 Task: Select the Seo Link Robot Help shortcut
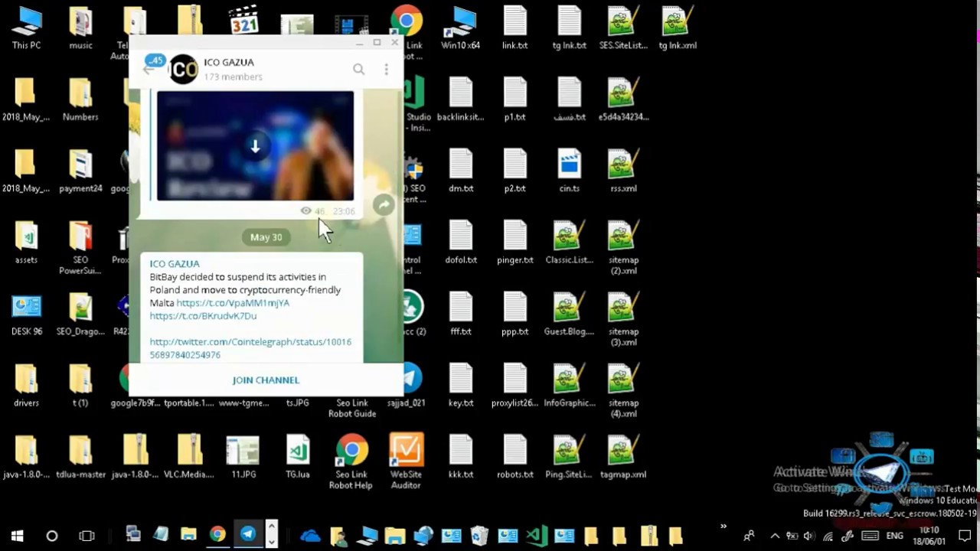[x=351, y=462]
